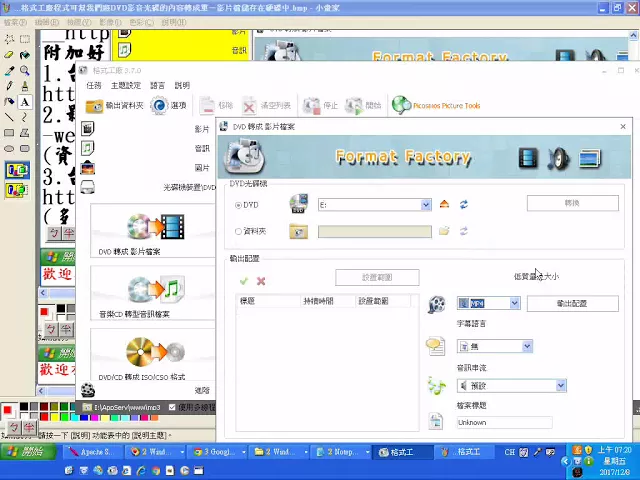Screen dimensions: 640x480
Task: Choose the Curve tool in Paint
Action: coord(25,118)
